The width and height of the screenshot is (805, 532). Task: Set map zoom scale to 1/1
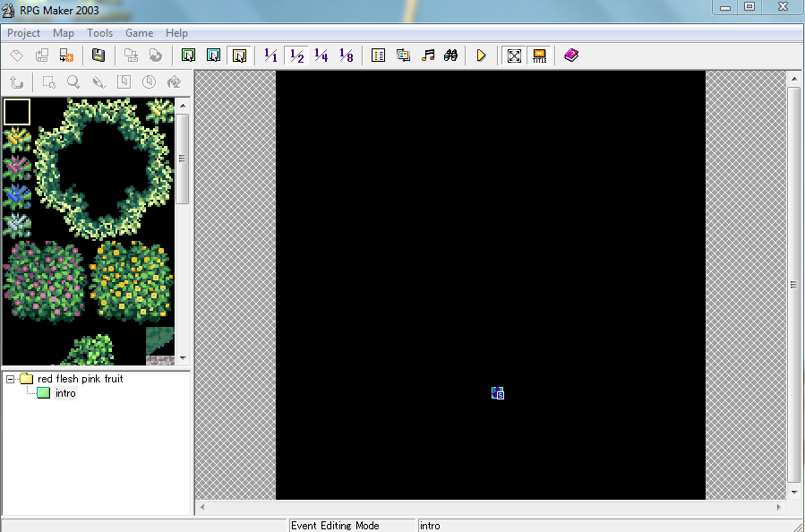pos(270,56)
